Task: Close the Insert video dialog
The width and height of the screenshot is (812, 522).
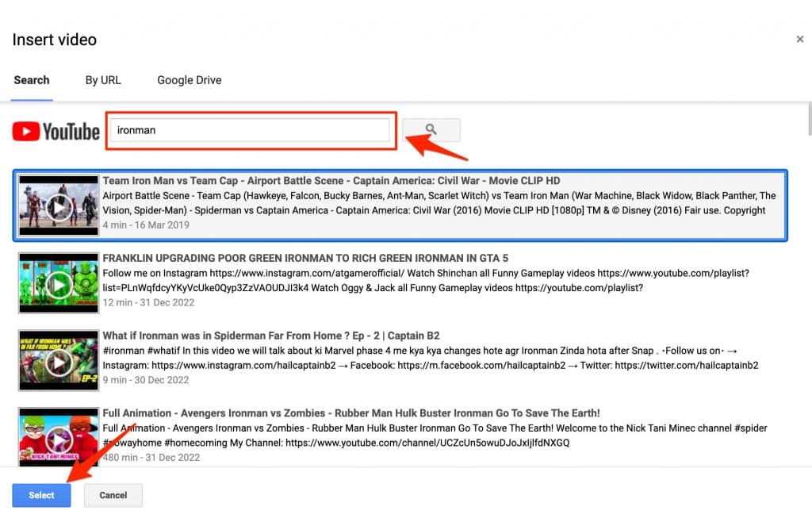Action: 799,40
